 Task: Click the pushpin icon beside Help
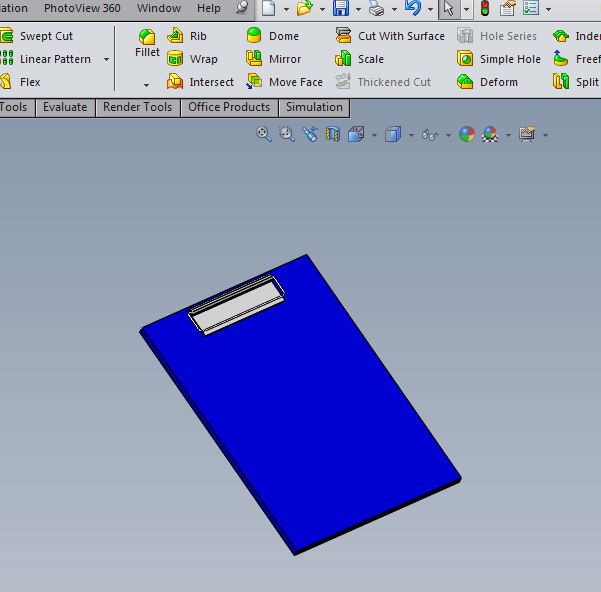tap(241, 8)
